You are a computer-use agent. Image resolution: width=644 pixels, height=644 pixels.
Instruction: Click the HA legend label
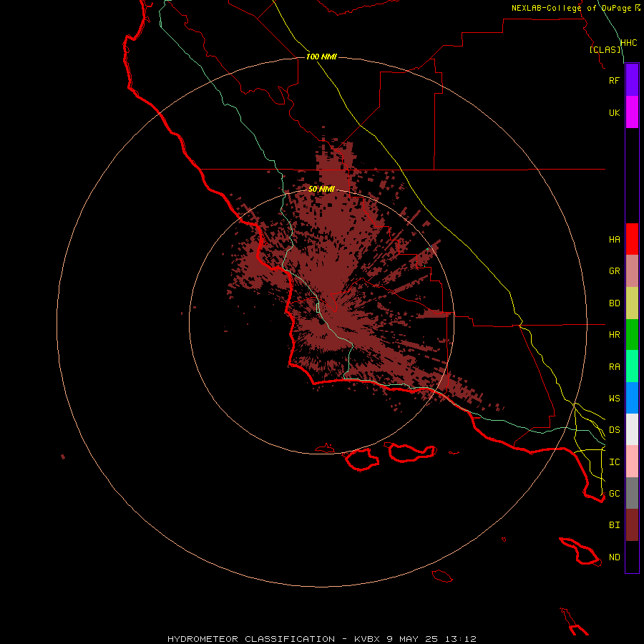point(614,239)
